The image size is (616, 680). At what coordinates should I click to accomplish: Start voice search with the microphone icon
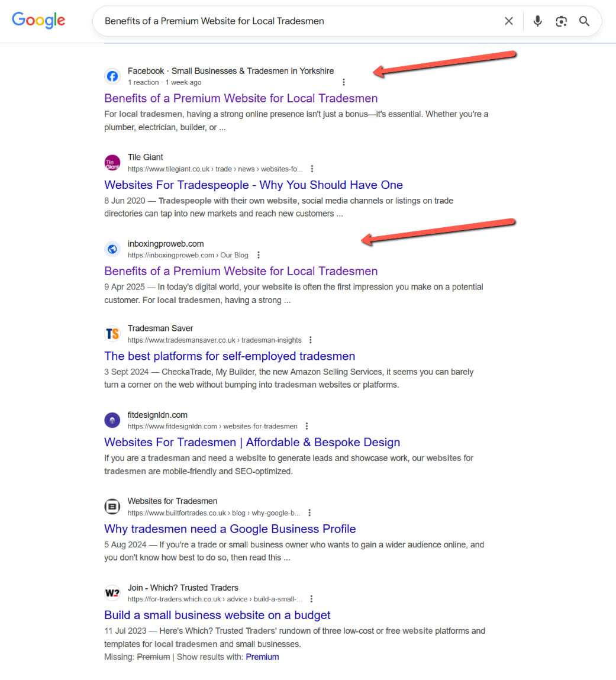[x=537, y=21]
